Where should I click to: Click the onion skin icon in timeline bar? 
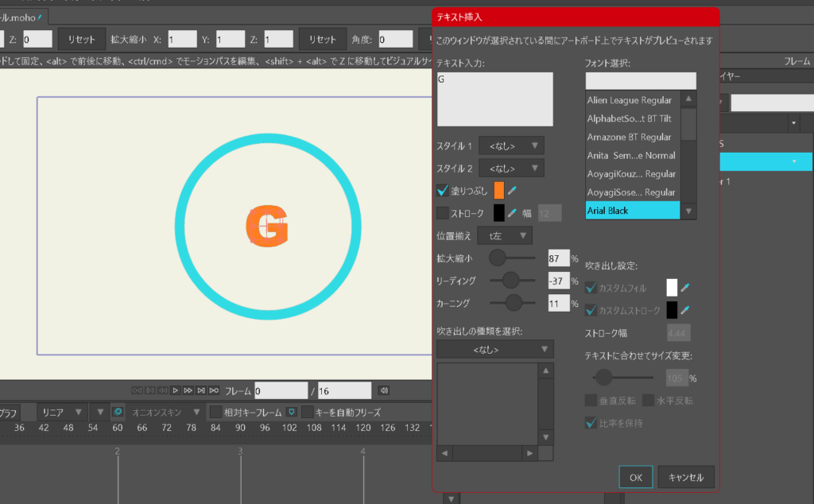pos(118,413)
